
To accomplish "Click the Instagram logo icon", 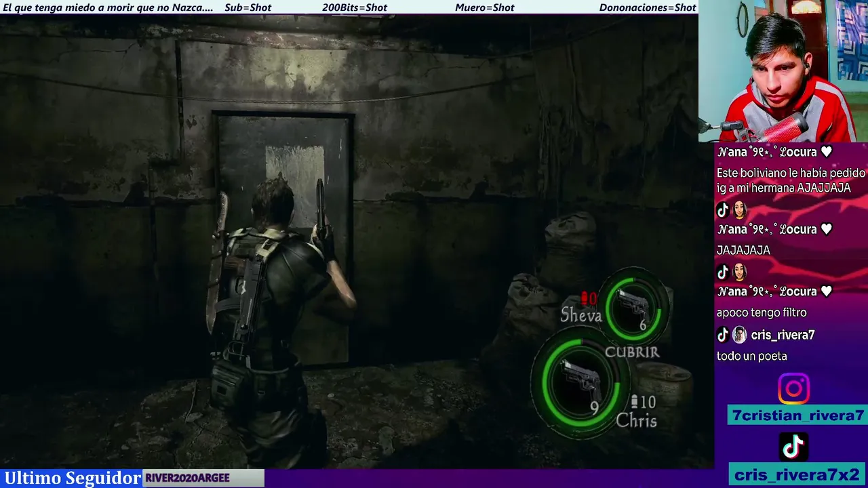I will [x=793, y=389].
